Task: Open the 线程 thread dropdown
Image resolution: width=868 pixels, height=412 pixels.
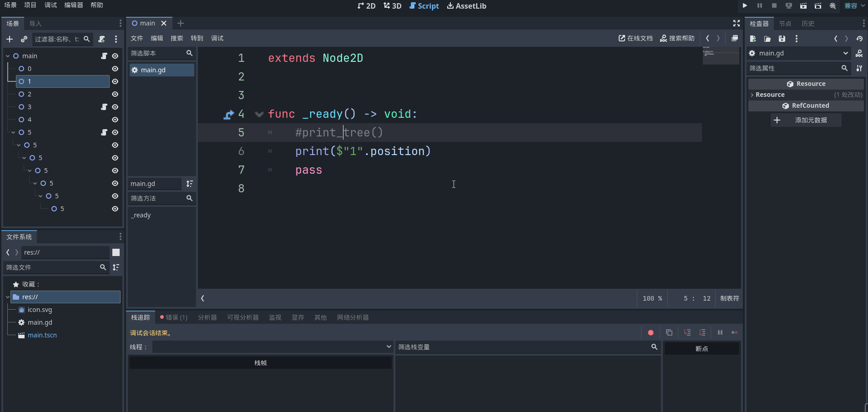Action: (x=272, y=347)
